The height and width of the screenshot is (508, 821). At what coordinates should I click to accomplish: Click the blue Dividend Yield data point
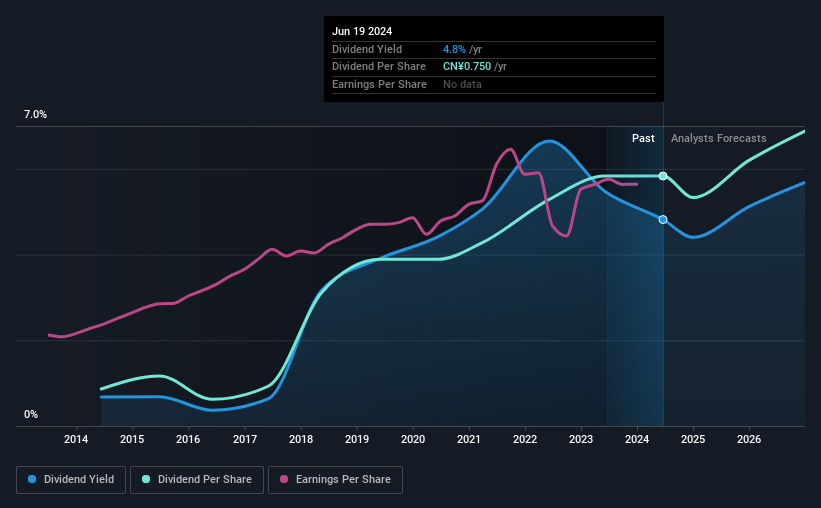(x=663, y=219)
